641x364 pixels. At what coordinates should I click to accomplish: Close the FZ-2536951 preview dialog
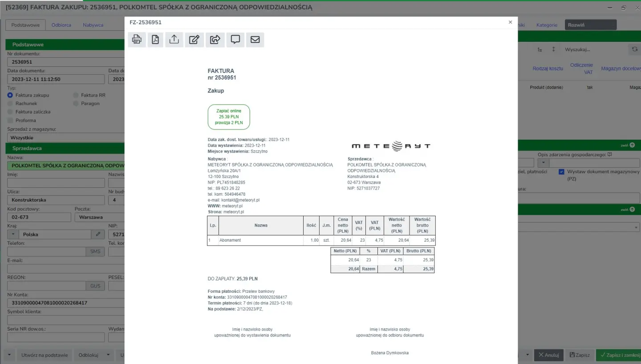click(x=511, y=22)
